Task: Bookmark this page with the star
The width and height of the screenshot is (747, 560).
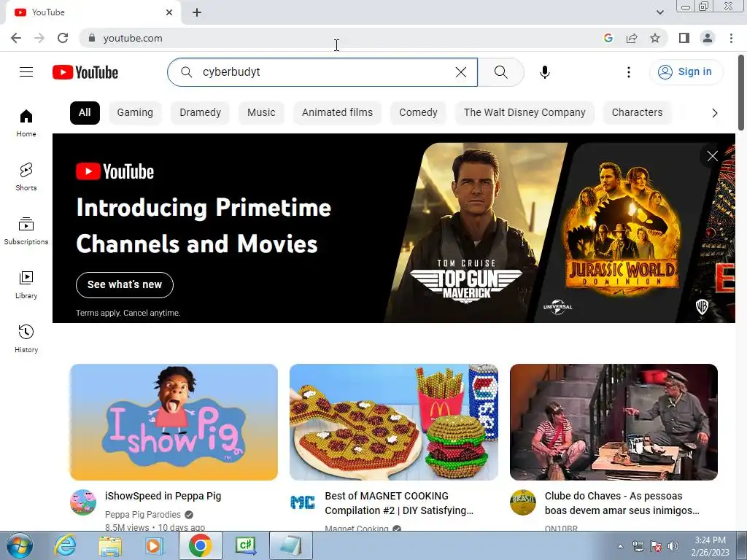Action: coord(655,38)
